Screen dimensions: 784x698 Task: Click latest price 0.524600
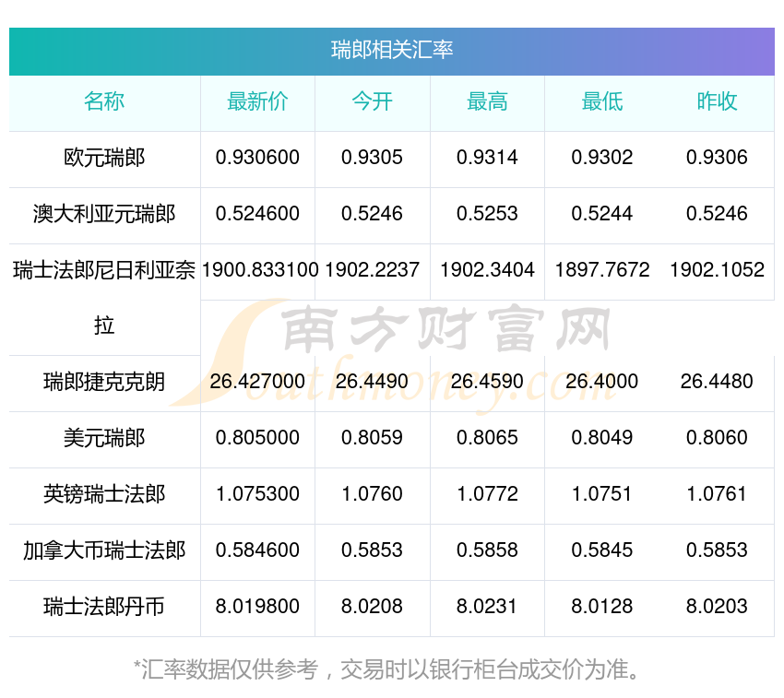pos(257,214)
